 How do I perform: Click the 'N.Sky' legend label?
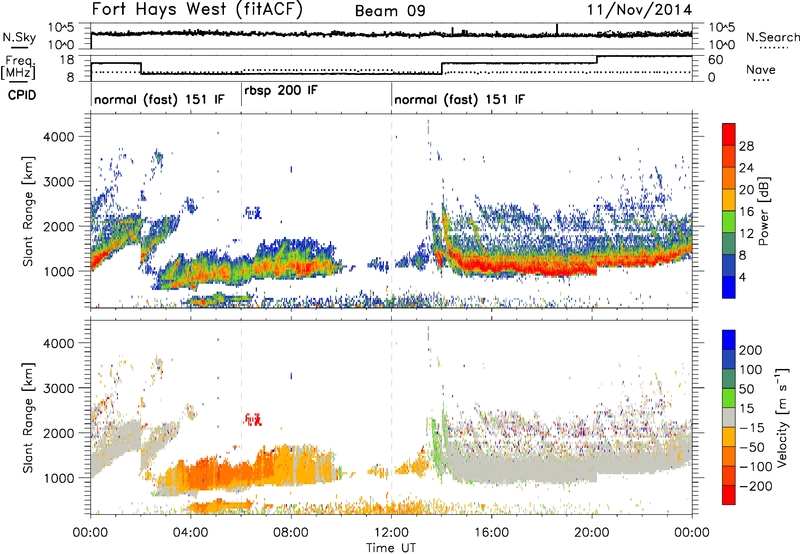click(x=19, y=37)
